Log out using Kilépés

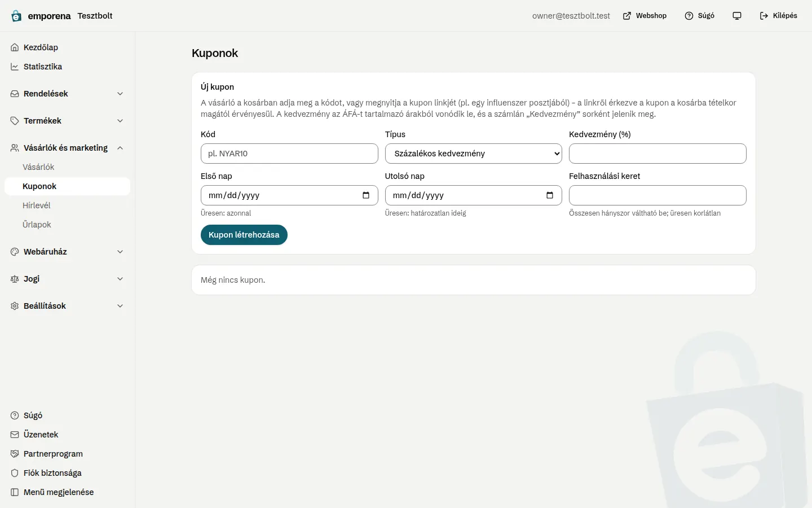pyautogui.click(x=778, y=16)
